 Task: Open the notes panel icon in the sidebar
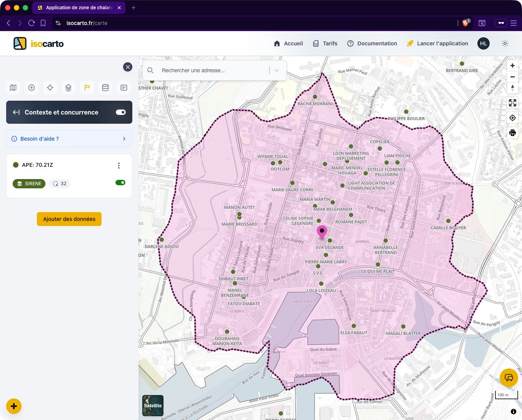tap(124, 88)
